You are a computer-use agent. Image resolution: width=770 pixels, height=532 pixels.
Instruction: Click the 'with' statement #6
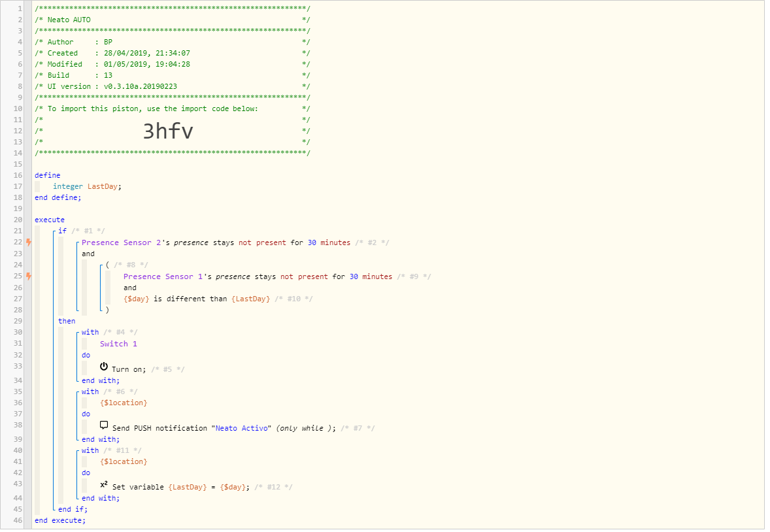(90, 392)
